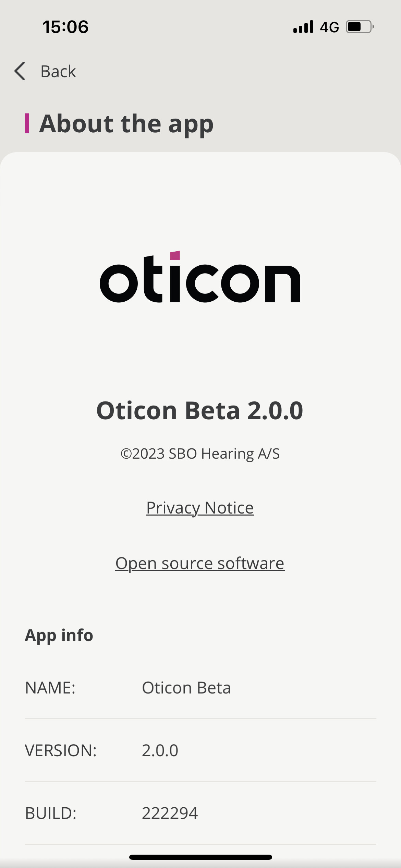Image resolution: width=401 pixels, height=868 pixels.
Task: Open the Privacy Notice link
Action: click(x=200, y=508)
